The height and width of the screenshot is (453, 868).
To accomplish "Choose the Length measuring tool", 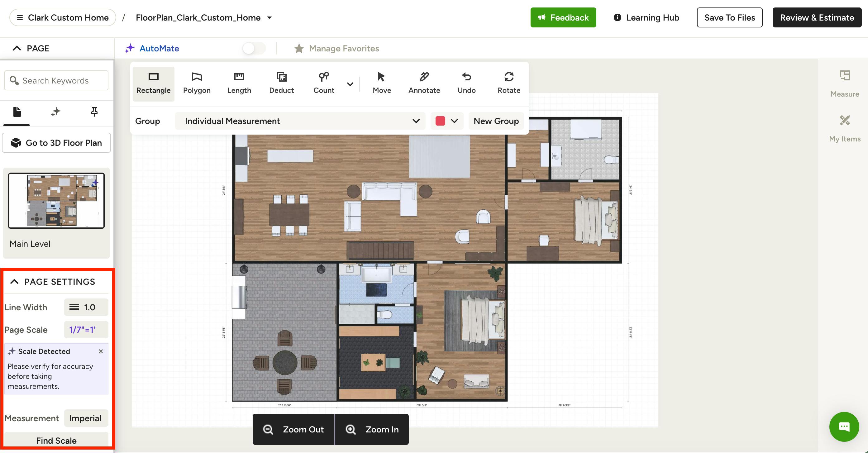I will [x=239, y=83].
